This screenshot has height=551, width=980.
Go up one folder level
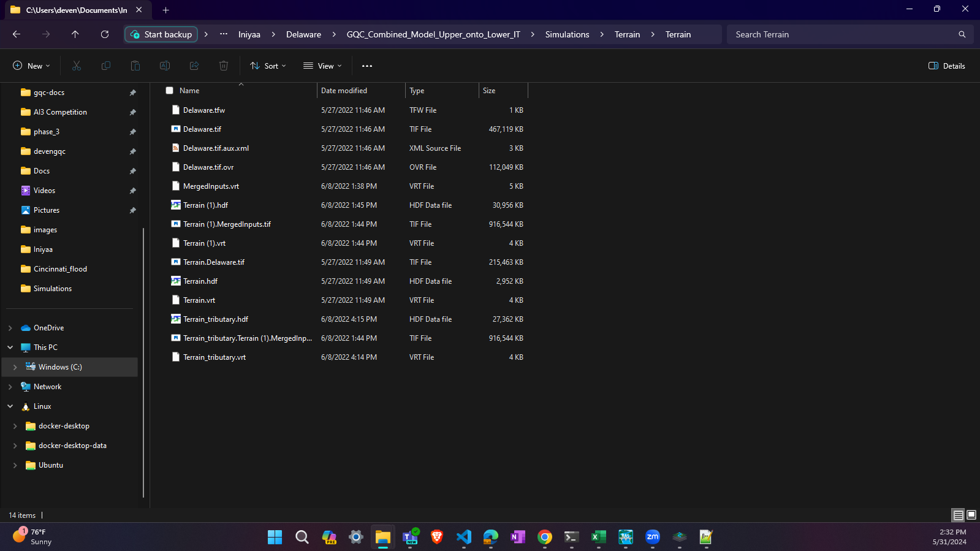pos(75,34)
